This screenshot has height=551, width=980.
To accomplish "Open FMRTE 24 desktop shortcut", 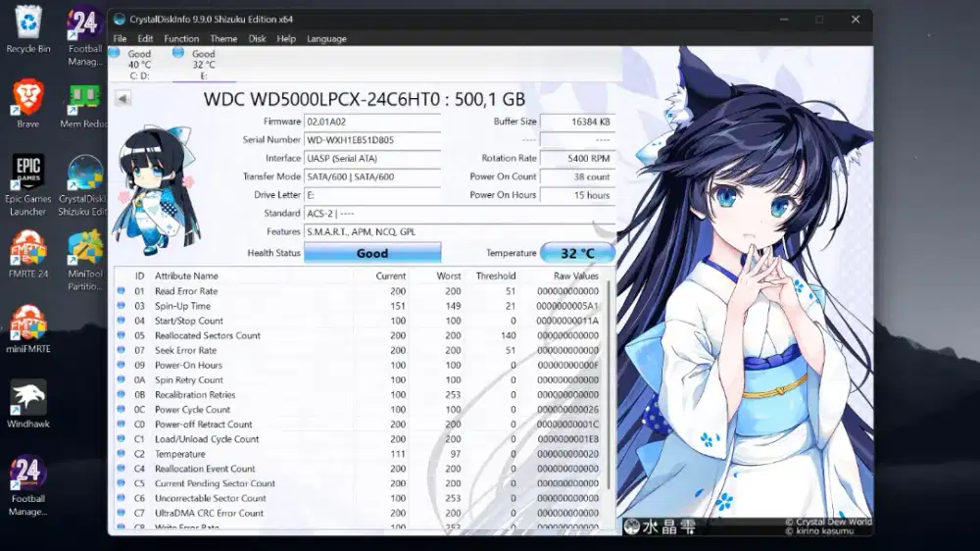I will [28, 254].
